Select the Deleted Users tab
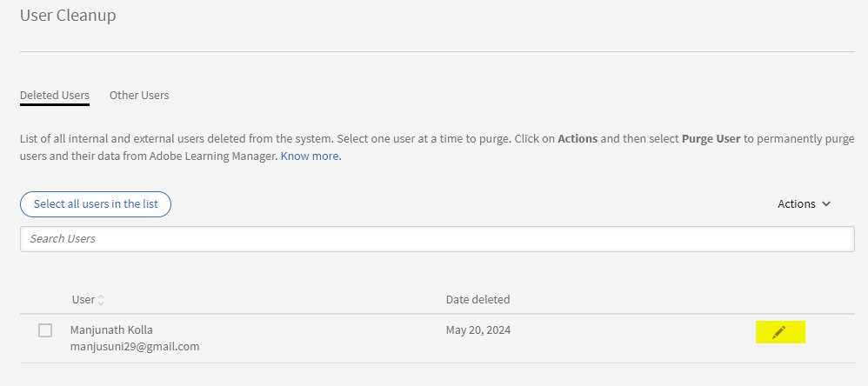The width and height of the screenshot is (868, 386). [x=55, y=96]
